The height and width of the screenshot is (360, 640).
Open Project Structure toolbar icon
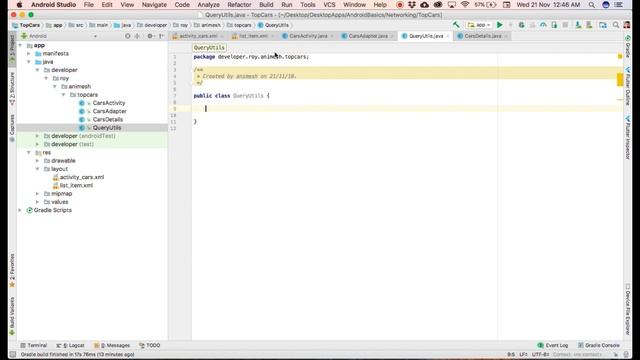click(603, 25)
